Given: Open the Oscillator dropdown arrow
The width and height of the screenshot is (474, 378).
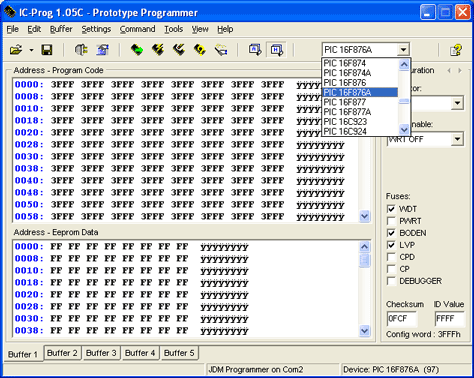Looking at the screenshot, I should click(x=458, y=103).
